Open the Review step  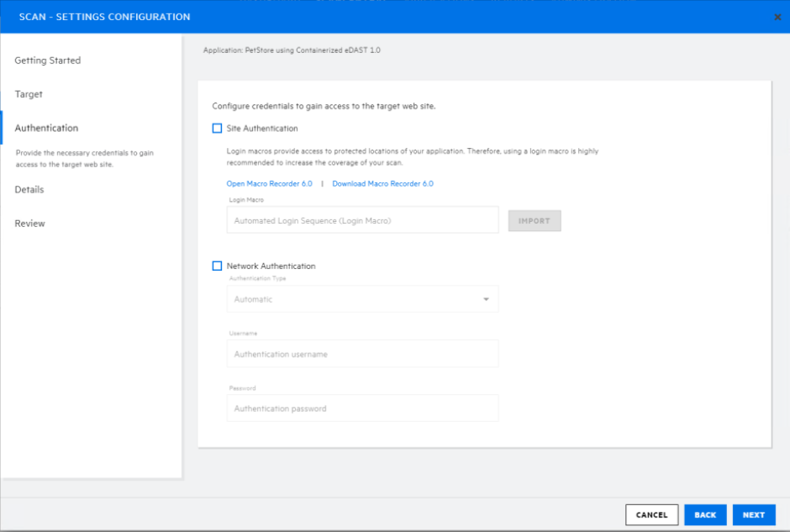point(29,223)
